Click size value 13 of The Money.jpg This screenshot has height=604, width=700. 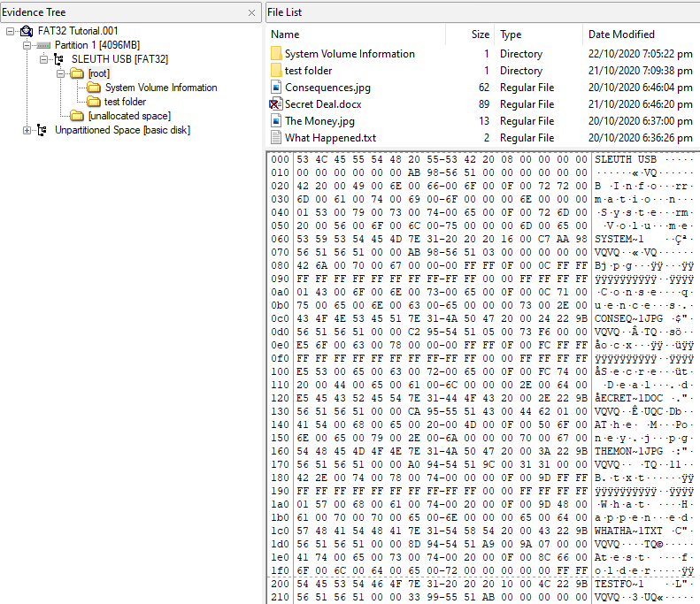[484, 121]
